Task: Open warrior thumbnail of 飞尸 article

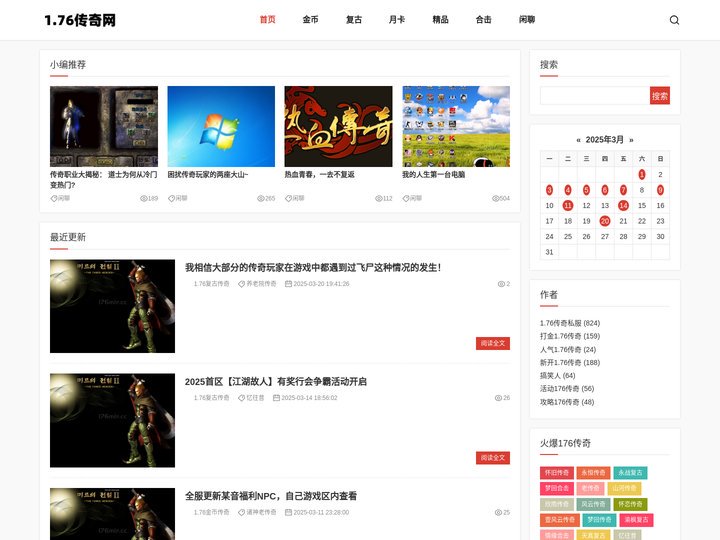Action: click(112, 306)
